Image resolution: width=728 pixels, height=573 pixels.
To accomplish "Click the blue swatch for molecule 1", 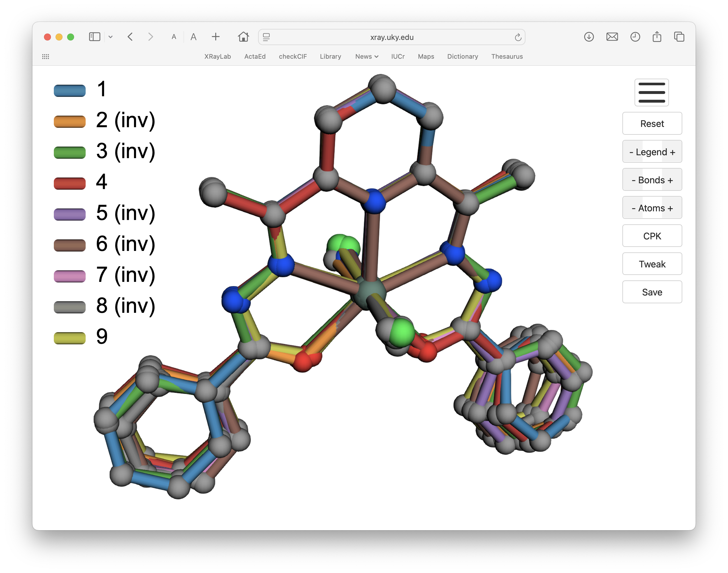I will tap(69, 90).
